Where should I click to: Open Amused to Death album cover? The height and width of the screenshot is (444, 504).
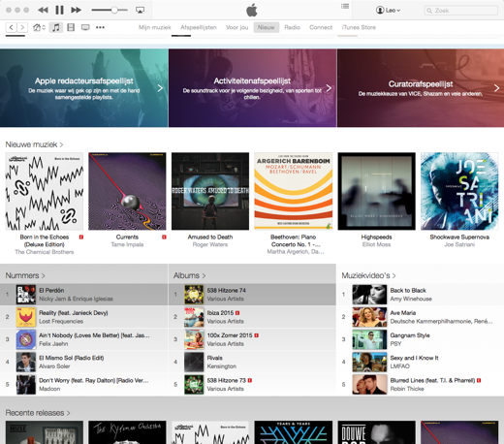(210, 191)
